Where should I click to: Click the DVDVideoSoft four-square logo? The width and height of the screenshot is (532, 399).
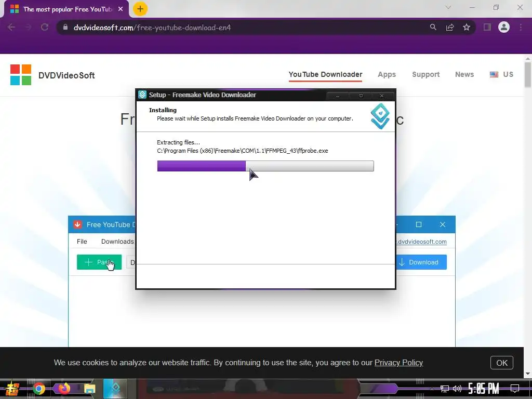tap(21, 75)
